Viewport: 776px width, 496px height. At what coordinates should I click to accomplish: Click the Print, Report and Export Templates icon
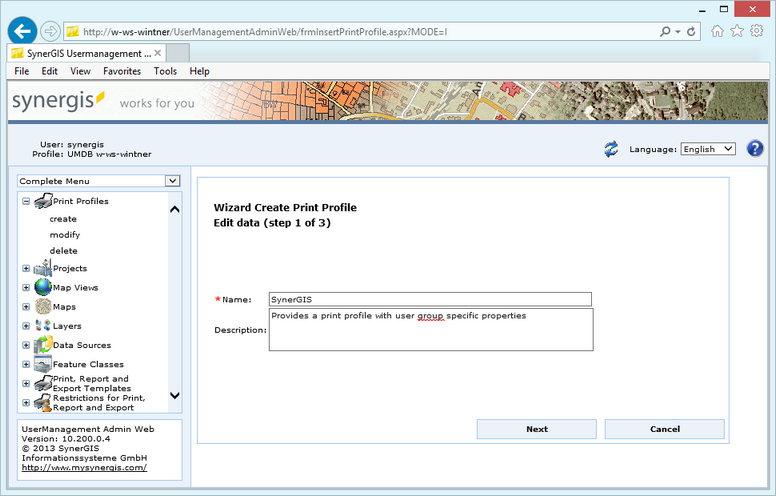click(43, 383)
